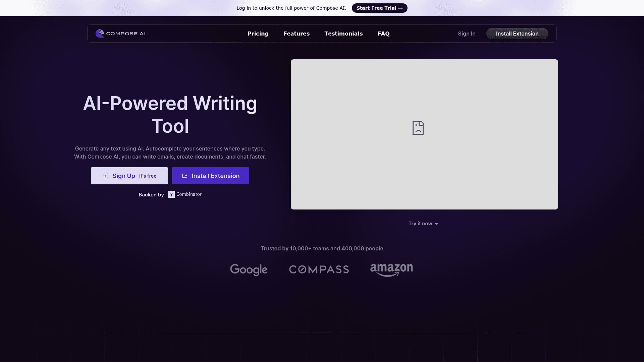Screen dimensions: 644x362
Task: Start a free trial from the top banner
Action: click(x=379, y=8)
